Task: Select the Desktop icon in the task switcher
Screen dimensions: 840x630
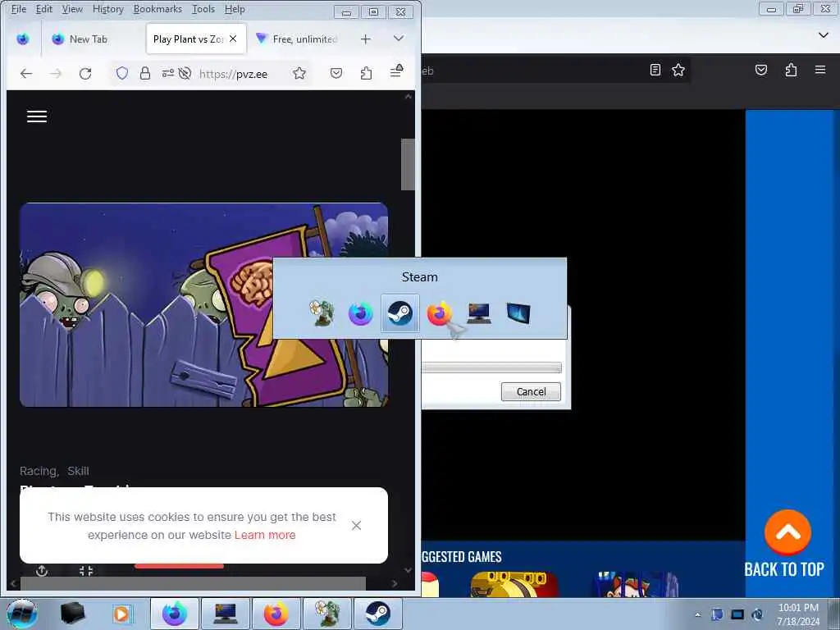Action: pyautogui.click(x=518, y=313)
